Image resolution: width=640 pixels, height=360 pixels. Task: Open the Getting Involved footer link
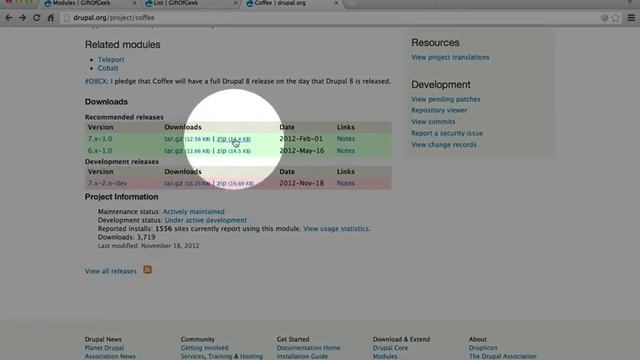click(x=204, y=348)
